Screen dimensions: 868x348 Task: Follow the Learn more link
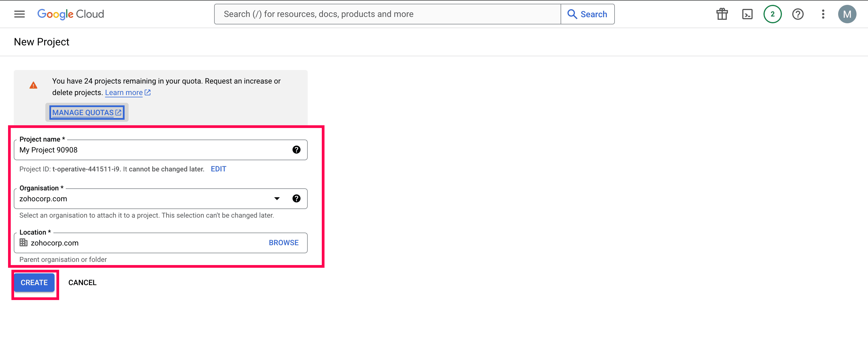tap(124, 92)
